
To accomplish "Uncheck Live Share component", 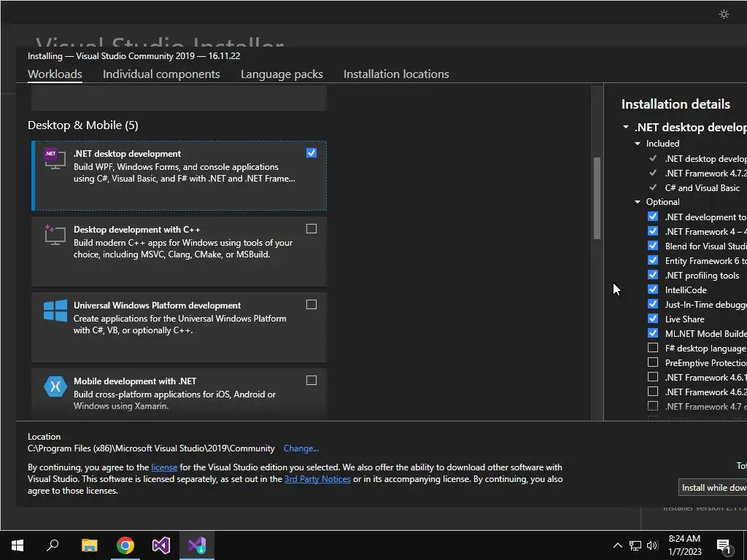I will 653,319.
